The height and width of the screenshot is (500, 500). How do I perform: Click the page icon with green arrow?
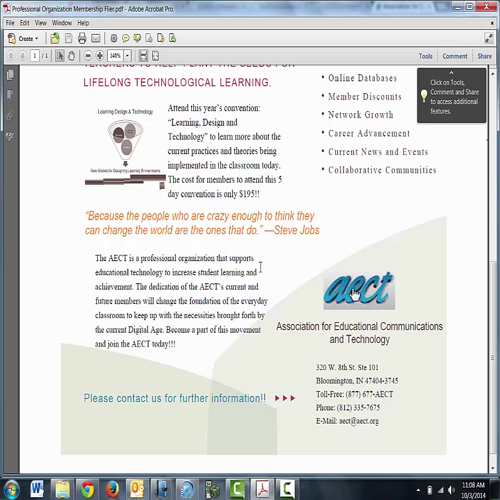click(172, 39)
